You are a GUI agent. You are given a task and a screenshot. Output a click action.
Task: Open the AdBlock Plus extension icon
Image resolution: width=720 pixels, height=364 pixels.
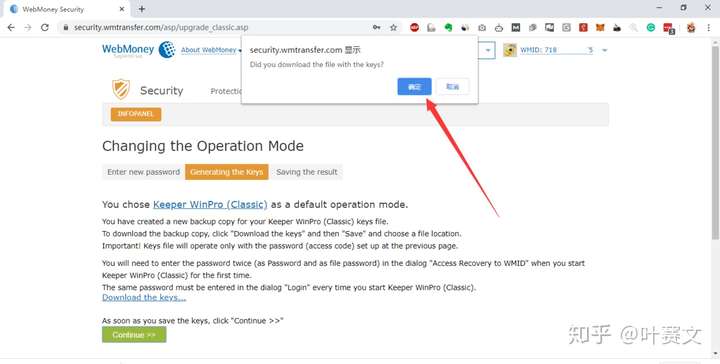415,28
